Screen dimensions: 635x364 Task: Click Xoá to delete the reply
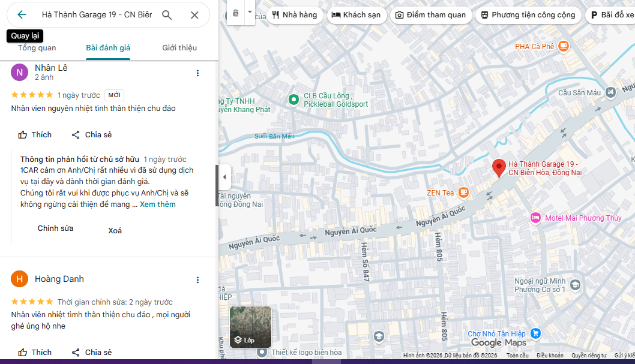pyautogui.click(x=115, y=230)
